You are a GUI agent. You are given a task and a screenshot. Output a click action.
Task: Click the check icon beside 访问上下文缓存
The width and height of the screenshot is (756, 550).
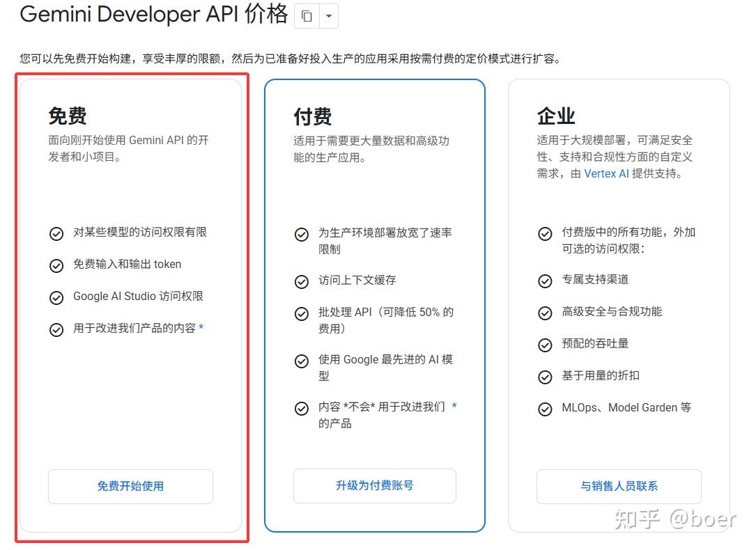tap(302, 282)
